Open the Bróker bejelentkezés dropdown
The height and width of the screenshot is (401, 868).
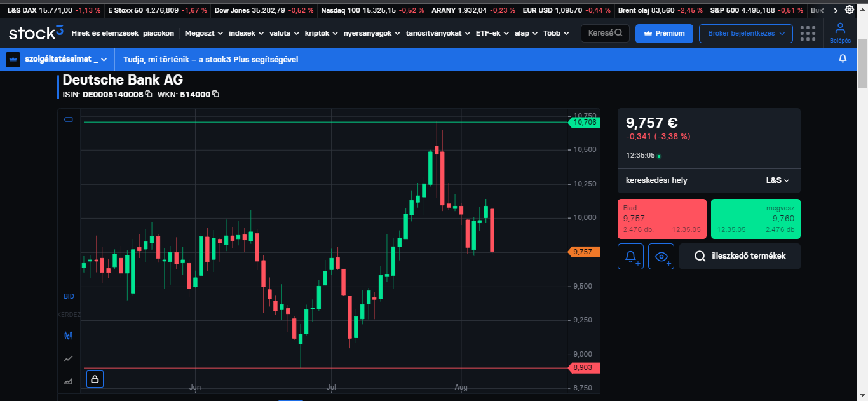click(746, 33)
